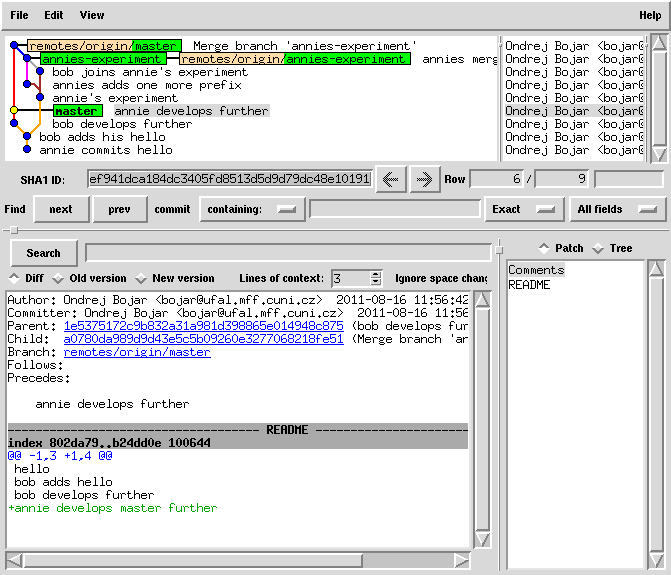Open the File menu
This screenshot has height=575, width=671.
tap(19, 15)
